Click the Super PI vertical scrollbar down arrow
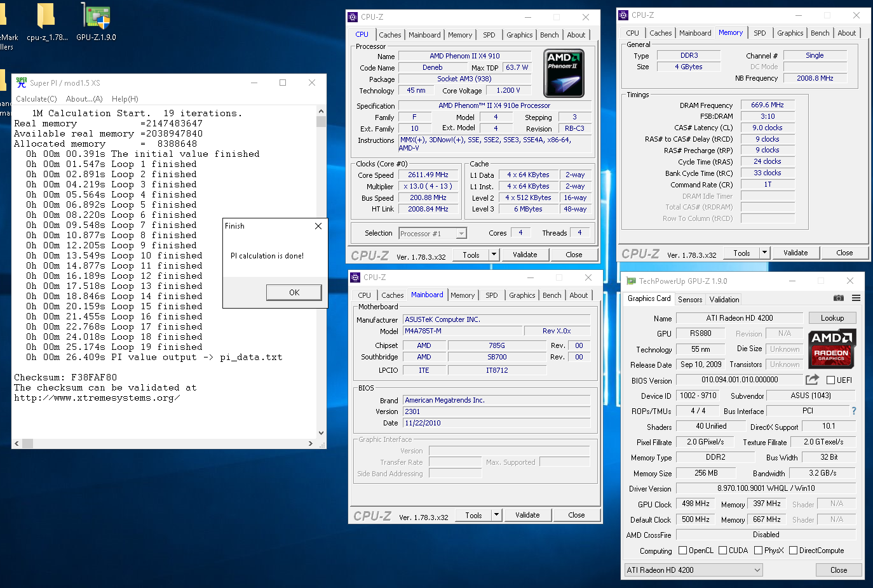873x588 pixels. click(321, 432)
